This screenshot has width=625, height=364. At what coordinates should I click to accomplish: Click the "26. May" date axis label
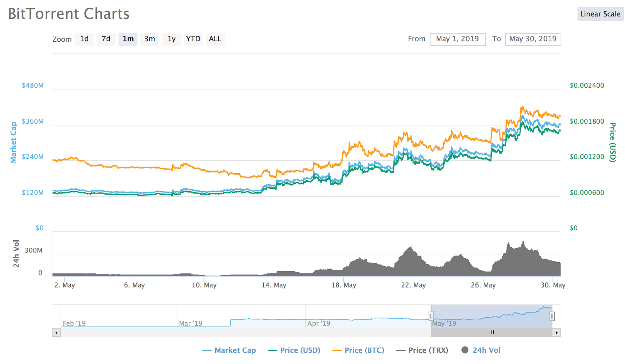483,285
